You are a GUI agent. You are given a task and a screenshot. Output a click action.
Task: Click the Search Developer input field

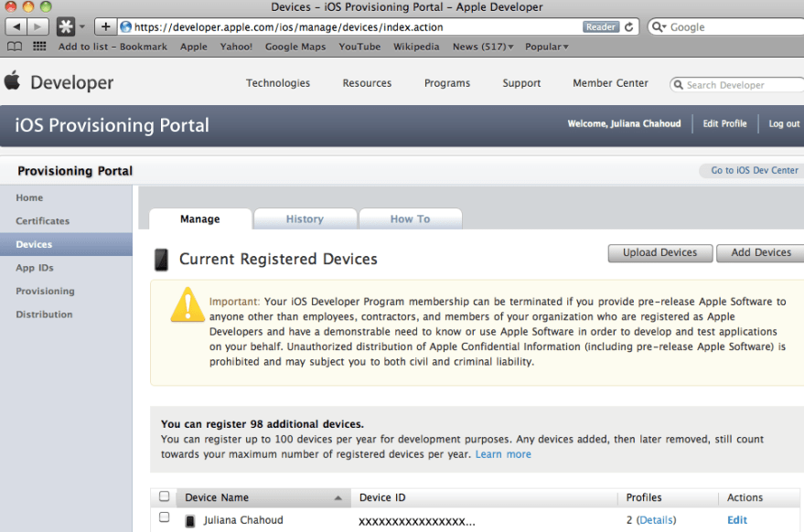(741, 85)
